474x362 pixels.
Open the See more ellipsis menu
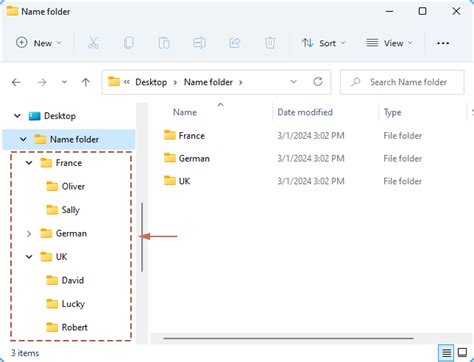pos(443,43)
